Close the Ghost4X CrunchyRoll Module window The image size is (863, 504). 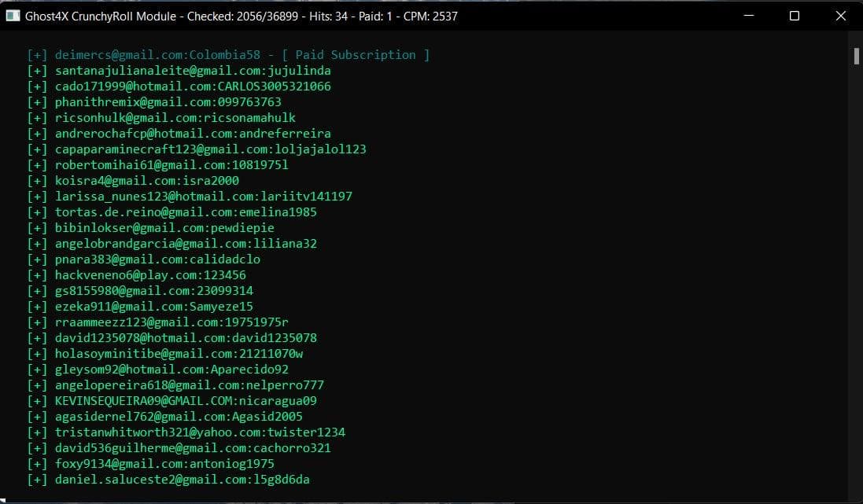pyautogui.click(x=840, y=16)
